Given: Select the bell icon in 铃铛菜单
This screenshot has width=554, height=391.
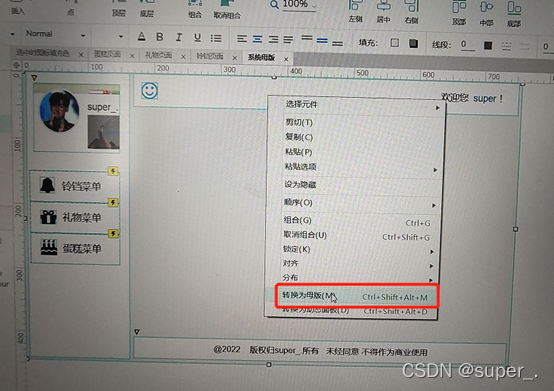Looking at the screenshot, I should (x=47, y=185).
